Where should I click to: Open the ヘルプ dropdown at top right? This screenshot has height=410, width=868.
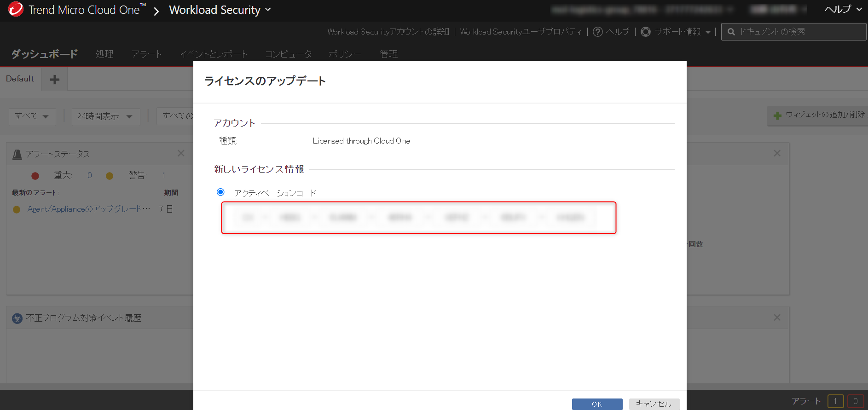[843, 9]
